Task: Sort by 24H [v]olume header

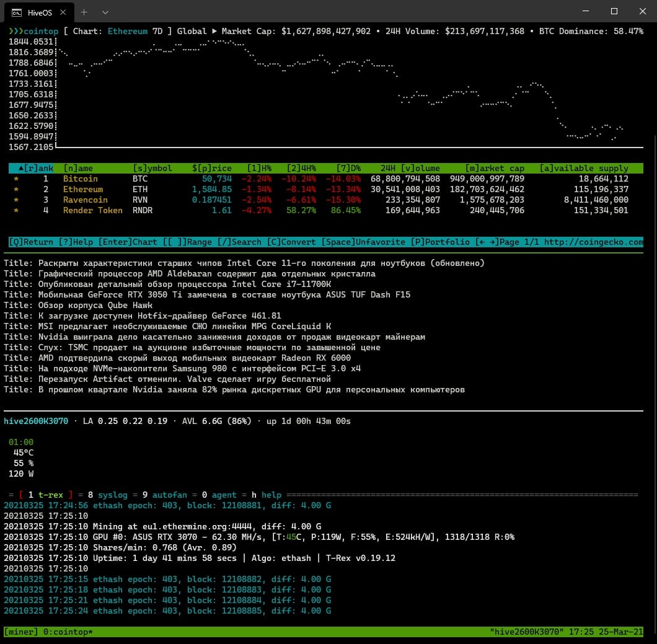Action: tap(410, 168)
